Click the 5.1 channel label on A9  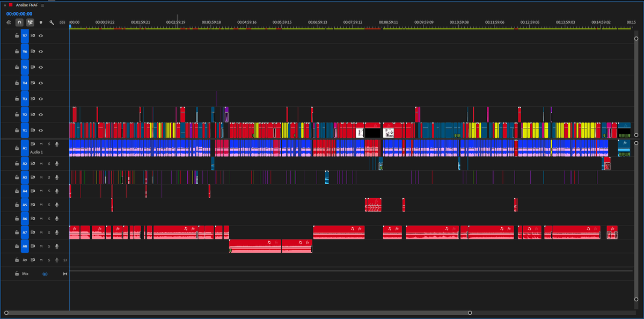coord(65,260)
